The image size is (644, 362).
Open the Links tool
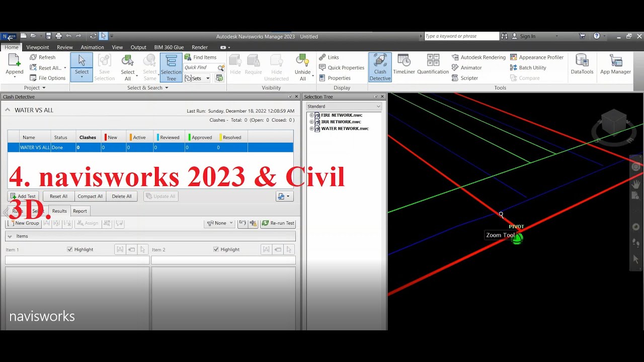pos(329,57)
